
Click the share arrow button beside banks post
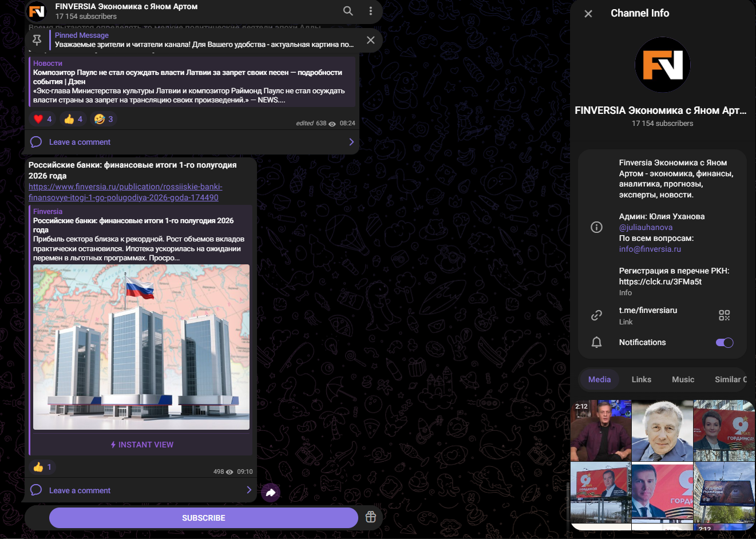pos(271,492)
